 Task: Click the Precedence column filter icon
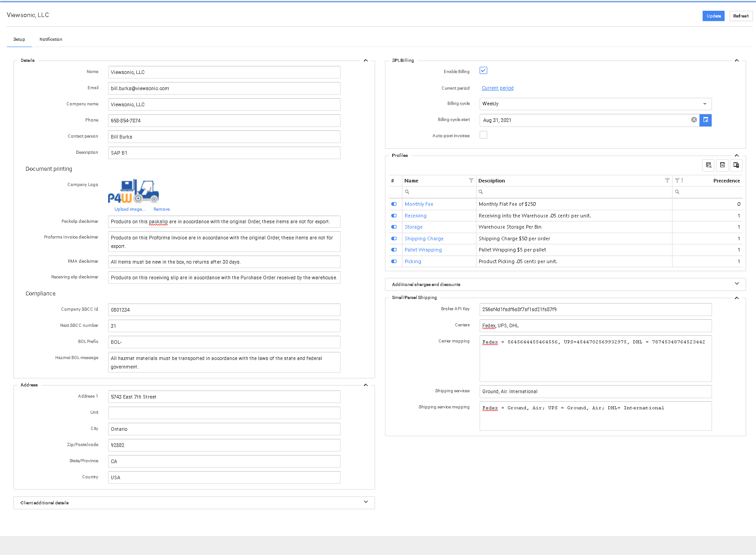coord(677,181)
